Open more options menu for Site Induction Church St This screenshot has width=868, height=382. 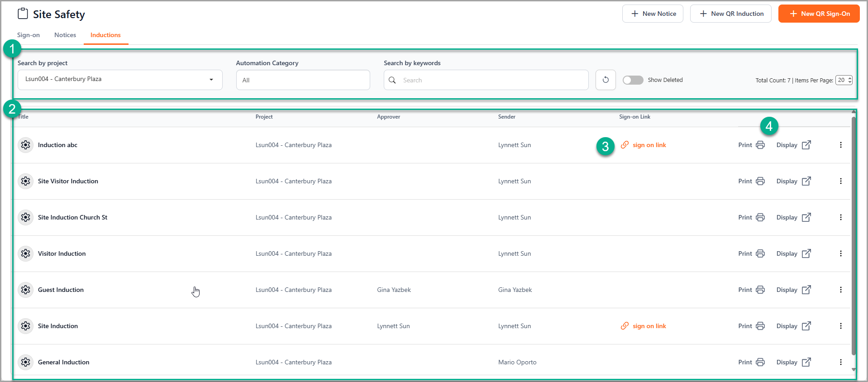841,217
